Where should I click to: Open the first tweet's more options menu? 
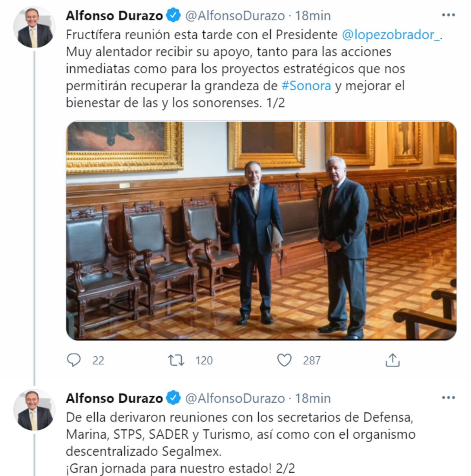pos(448,15)
